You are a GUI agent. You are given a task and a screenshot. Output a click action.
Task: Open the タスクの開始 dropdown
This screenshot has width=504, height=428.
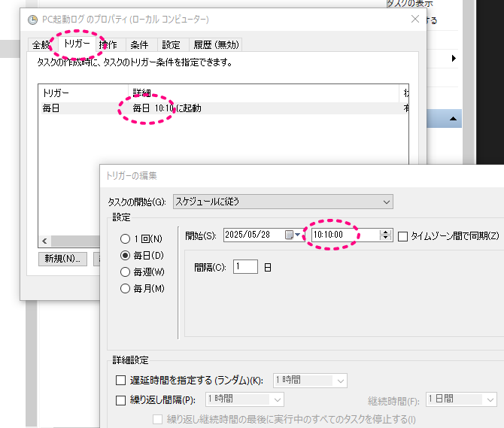(282, 201)
